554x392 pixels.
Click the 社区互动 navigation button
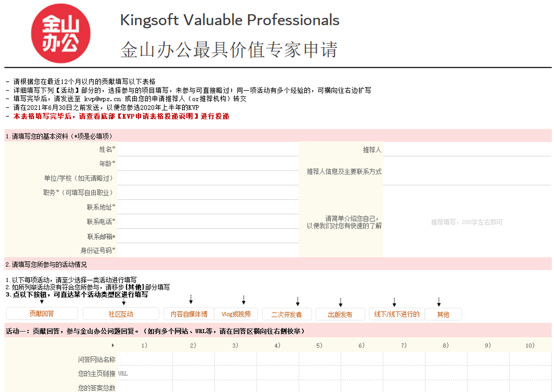click(121, 314)
